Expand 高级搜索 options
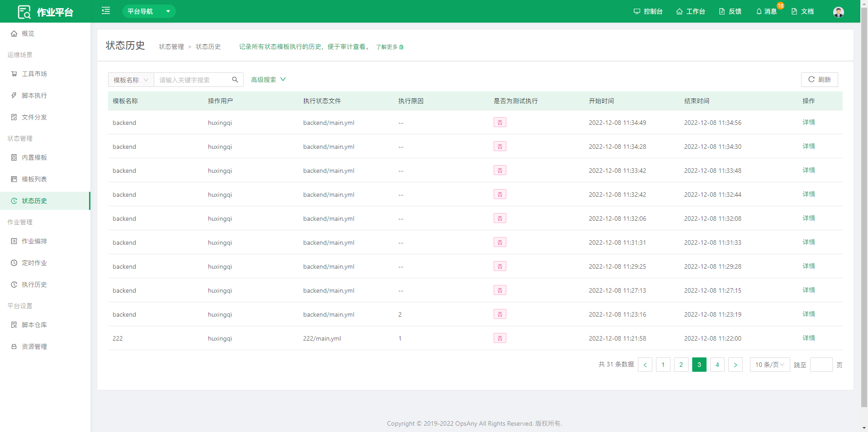Image resolution: width=868 pixels, height=432 pixels. coord(269,80)
